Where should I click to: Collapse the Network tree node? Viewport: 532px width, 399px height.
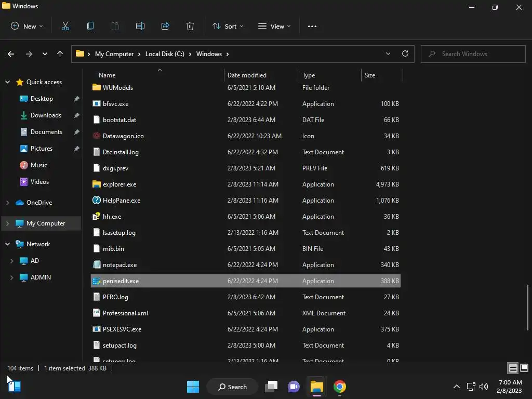point(7,244)
